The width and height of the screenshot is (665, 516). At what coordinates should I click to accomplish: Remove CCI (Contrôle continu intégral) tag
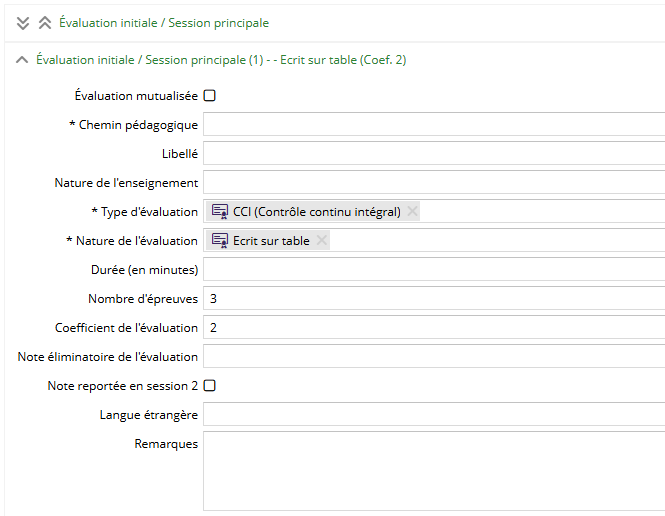coord(412,211)
